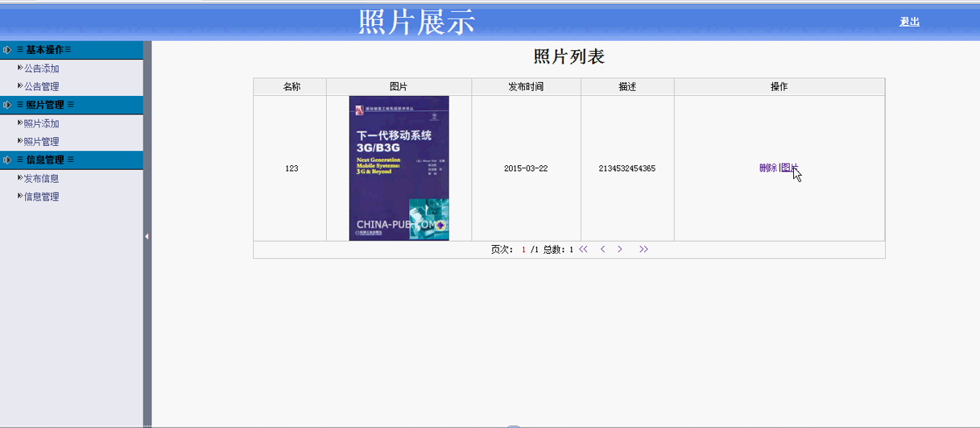Open the 图片 link for photo 123
The height and width of the screenshot is (428, 980).
tap(790, 168)
